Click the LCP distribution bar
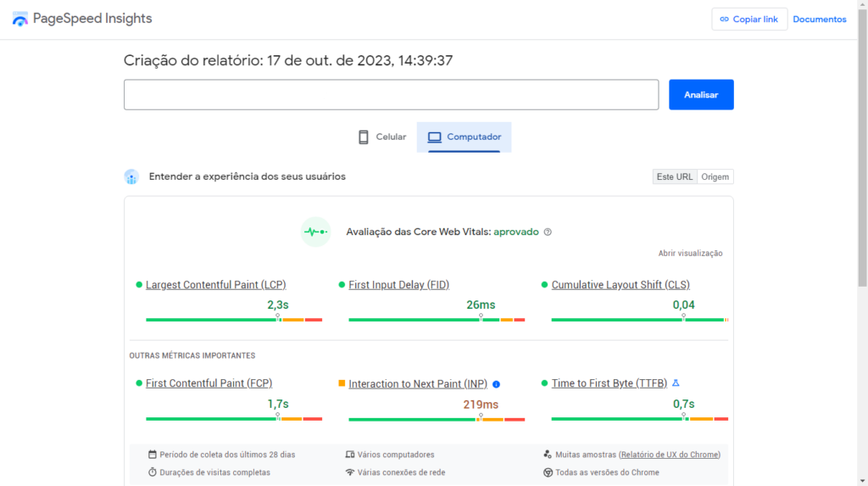This screenshot has height=486, width=868. point(234,320)
